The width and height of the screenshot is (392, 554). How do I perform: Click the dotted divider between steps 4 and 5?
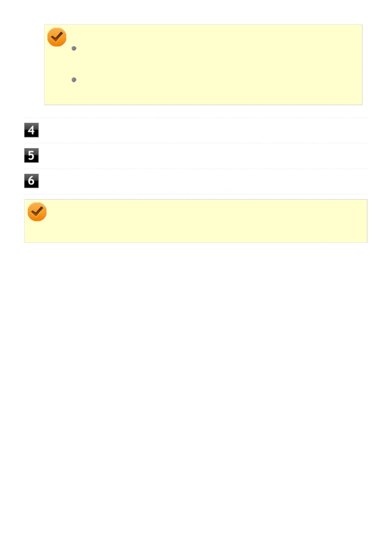point(196,143)
